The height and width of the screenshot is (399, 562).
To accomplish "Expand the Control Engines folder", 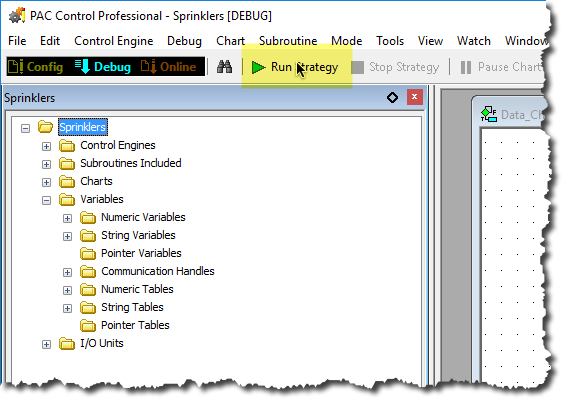I will click(x=46, y=146).
